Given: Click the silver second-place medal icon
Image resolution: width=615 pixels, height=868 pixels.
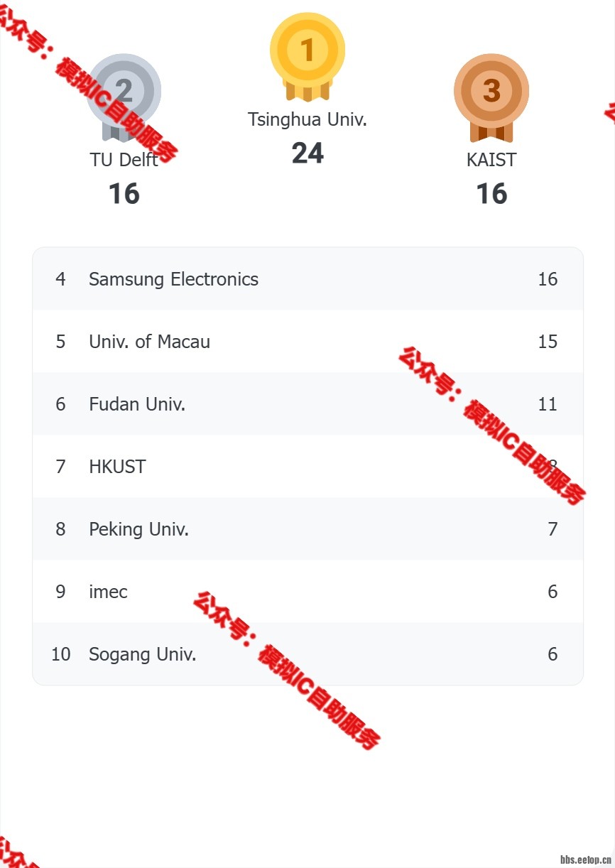Looking at the screenshot, I should coord(124,92).
